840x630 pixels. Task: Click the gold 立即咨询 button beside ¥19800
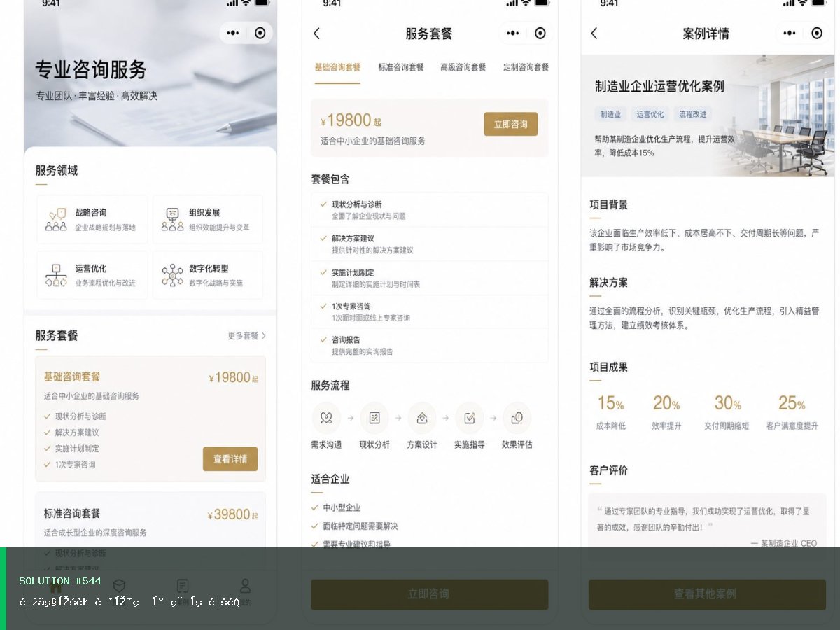[511, 124]
